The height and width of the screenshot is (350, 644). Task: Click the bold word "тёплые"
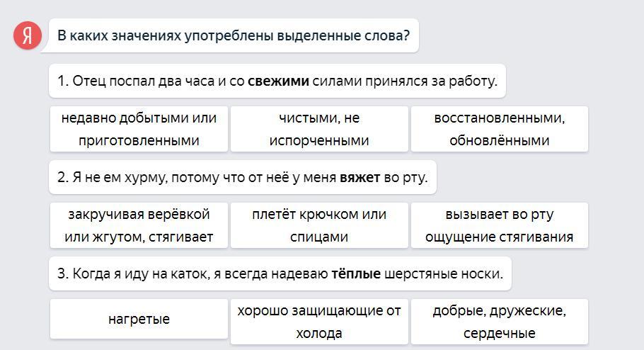(356, 273)
